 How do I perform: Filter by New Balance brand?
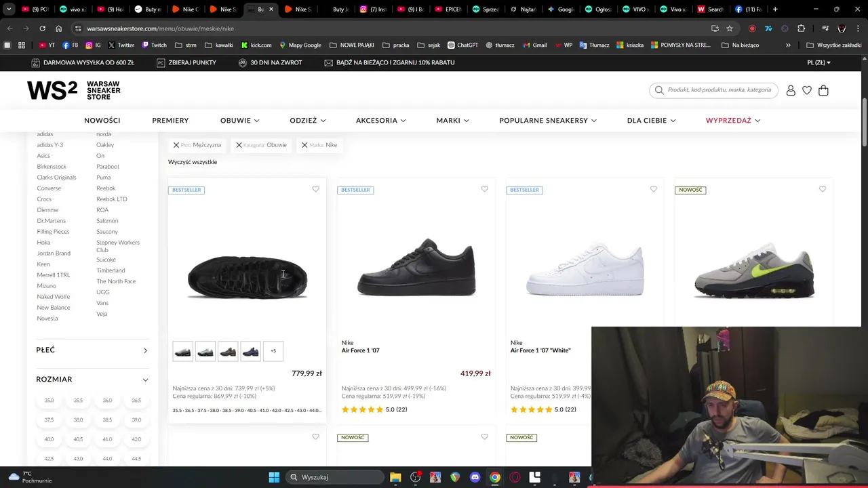(x=54, y=308)
